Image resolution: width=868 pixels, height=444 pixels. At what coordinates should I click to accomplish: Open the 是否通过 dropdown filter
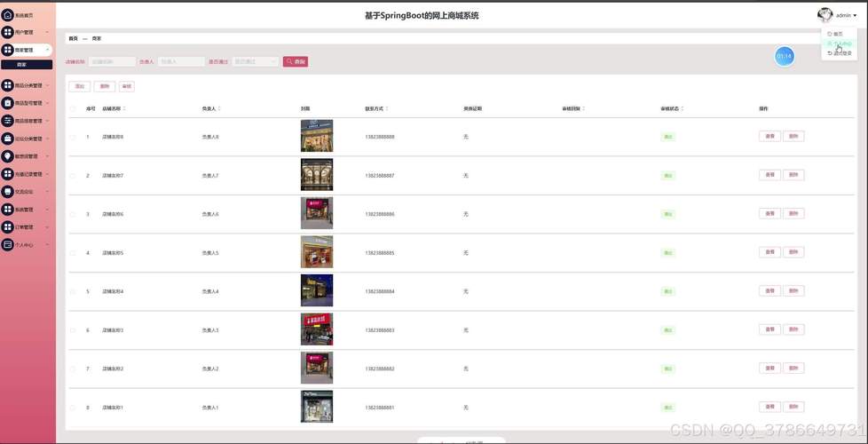pyautogui.click(x=254, y=62)
